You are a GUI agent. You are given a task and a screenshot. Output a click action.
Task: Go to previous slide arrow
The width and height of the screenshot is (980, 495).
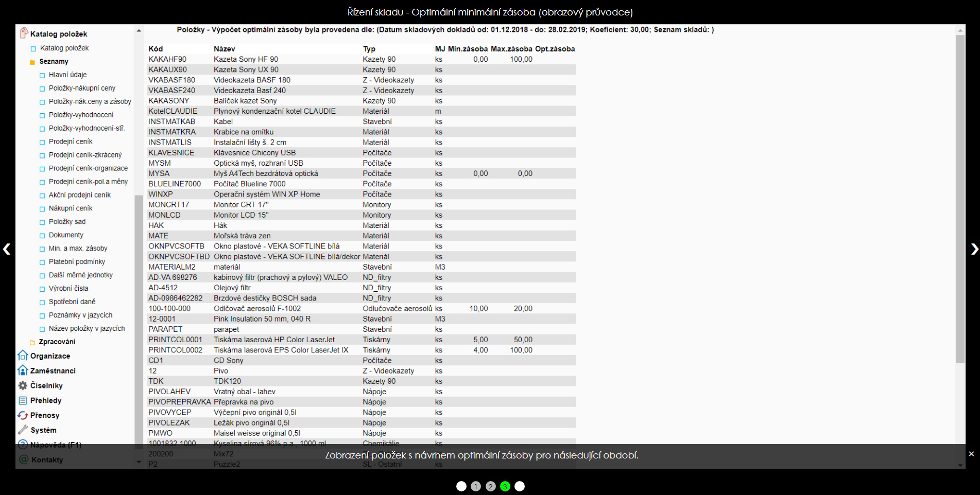[7, 249]
